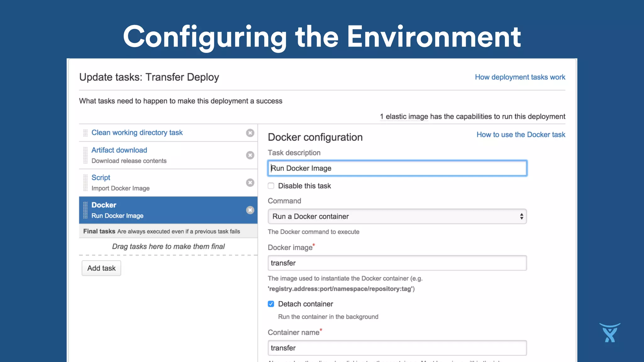Focus the Task description field
Screen dimensions: 644x362
(397, 168)
